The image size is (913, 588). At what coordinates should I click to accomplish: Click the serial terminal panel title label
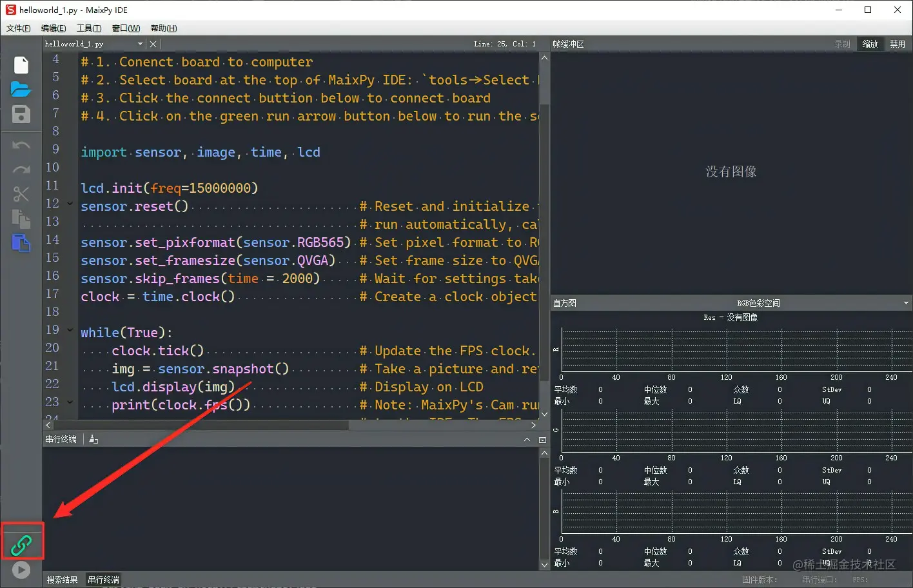click(x=61, y=439)
